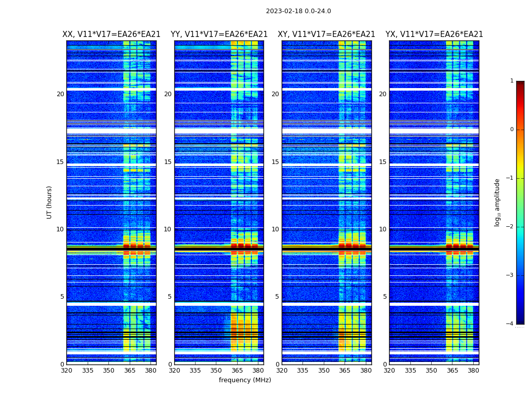Click the colorbar tick label 0
532x405 pixels.
click(511, 130)
